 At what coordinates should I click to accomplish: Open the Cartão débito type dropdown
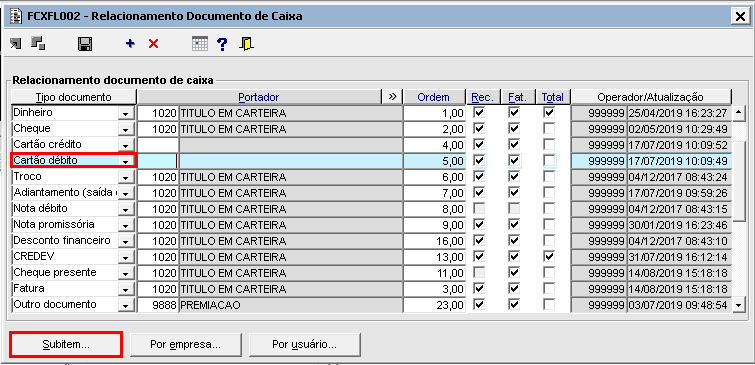tap(127, 161)
